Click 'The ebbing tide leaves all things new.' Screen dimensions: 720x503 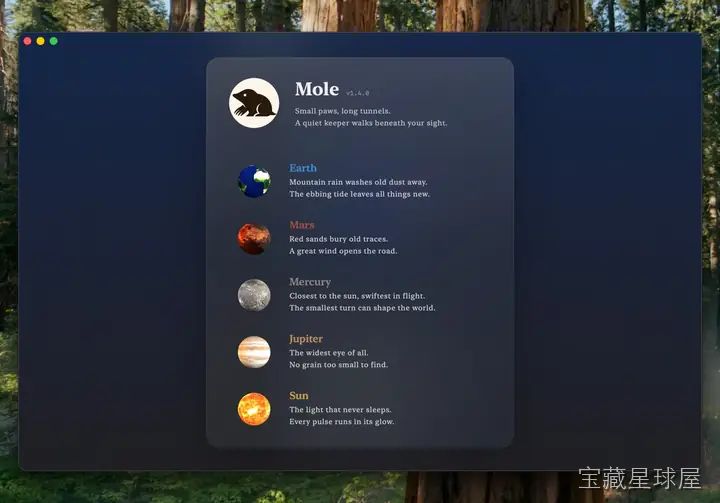pos(360,194)
